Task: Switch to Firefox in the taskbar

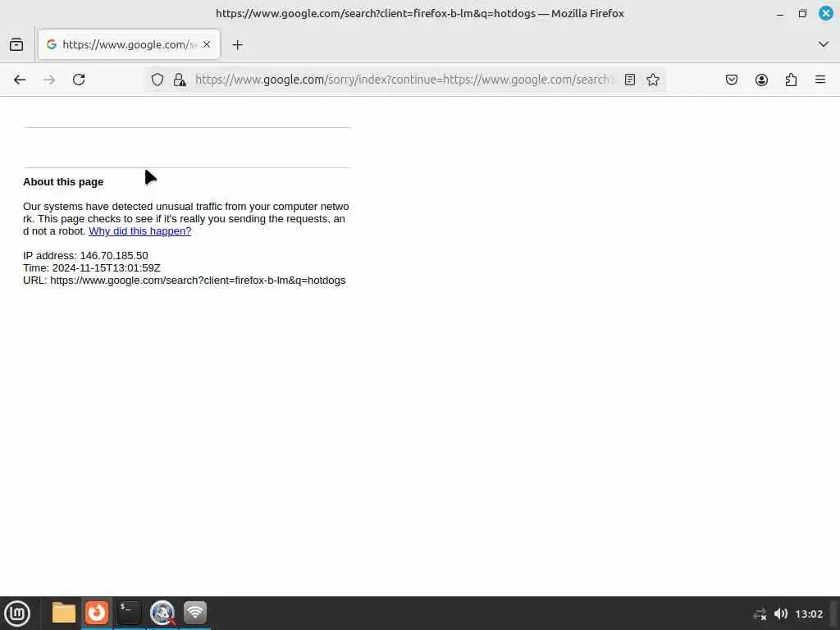Action: point(97,613)
